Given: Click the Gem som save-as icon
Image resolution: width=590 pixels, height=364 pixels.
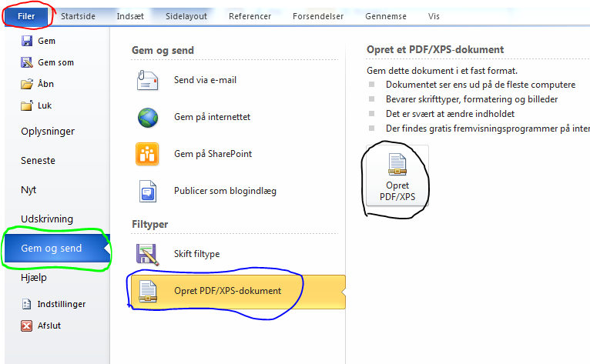Looking at the screenshot, I should coord(27,62).
